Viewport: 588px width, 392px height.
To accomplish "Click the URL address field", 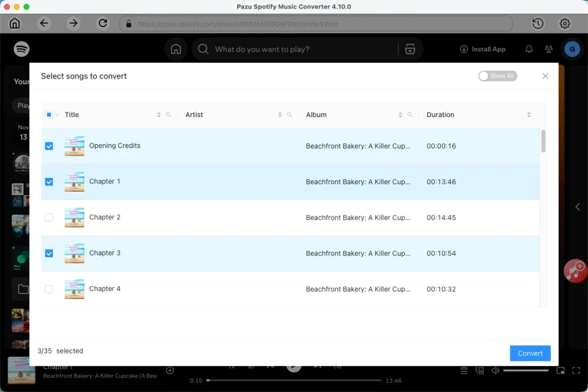I will tap(316, 24).
